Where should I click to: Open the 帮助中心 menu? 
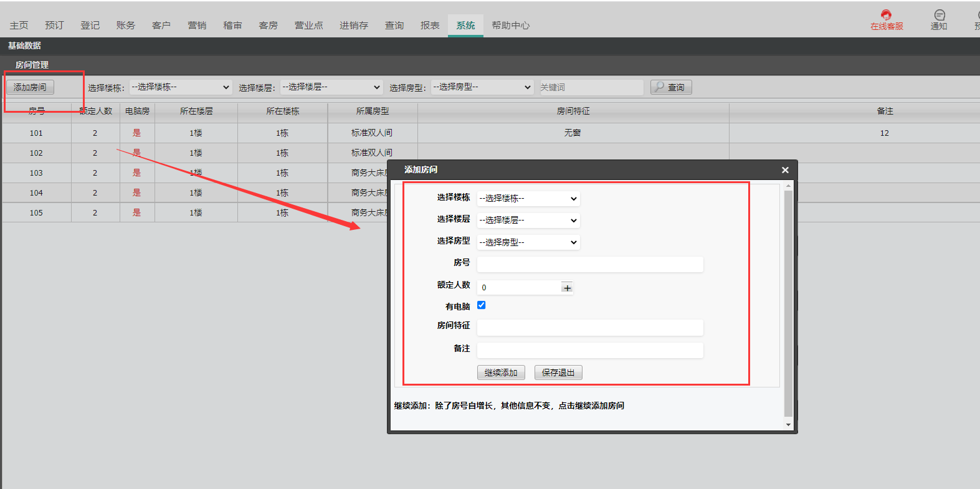pyautogui.click(x=510, y=26)
